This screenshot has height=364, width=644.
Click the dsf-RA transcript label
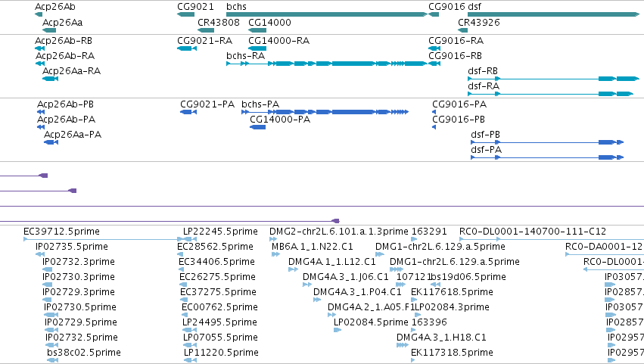coord(484,86)
